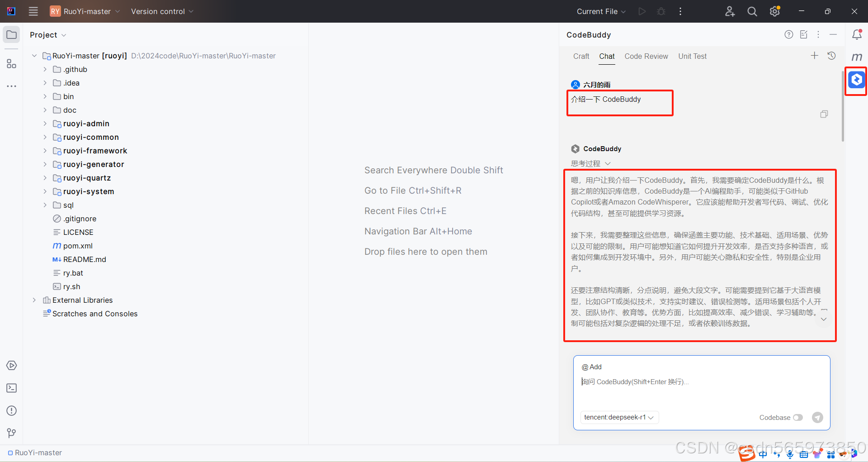The image size is (868, 462).
Task: Start a new chat with plus
Action: 815,56
